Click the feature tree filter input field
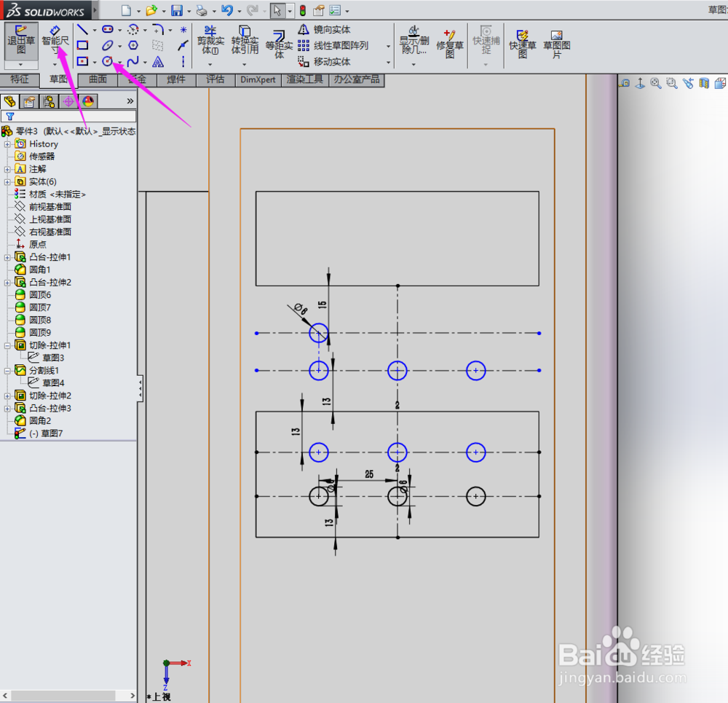Screen dimensions: 728x703 [68, 116]
